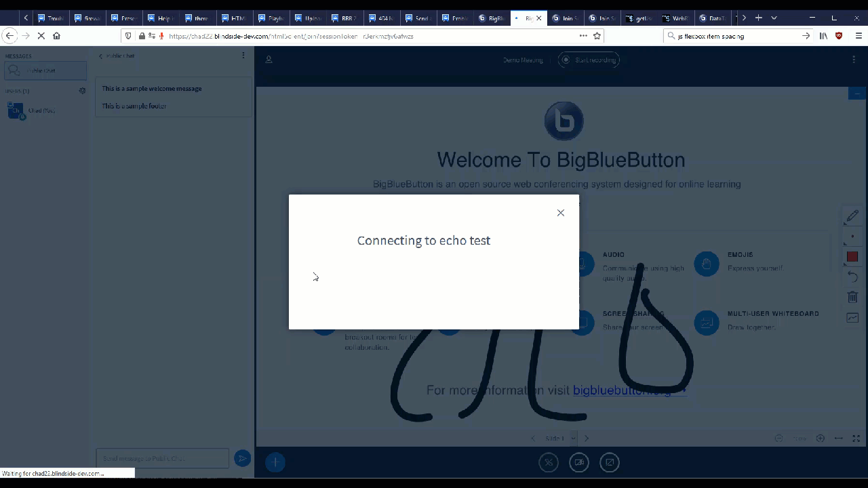Screen dimensions: 868x488
Task: Open the red color swatch picker
Action: pos(852,257)
